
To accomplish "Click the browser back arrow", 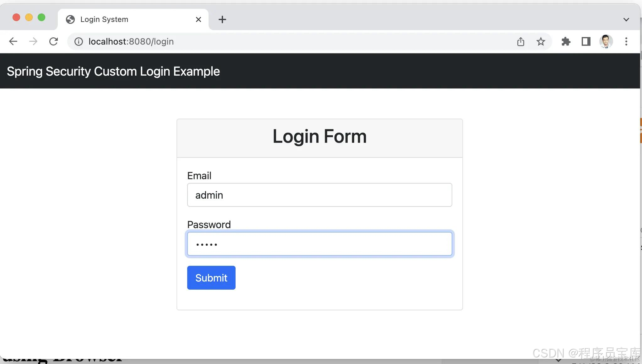I will point(13,41).
